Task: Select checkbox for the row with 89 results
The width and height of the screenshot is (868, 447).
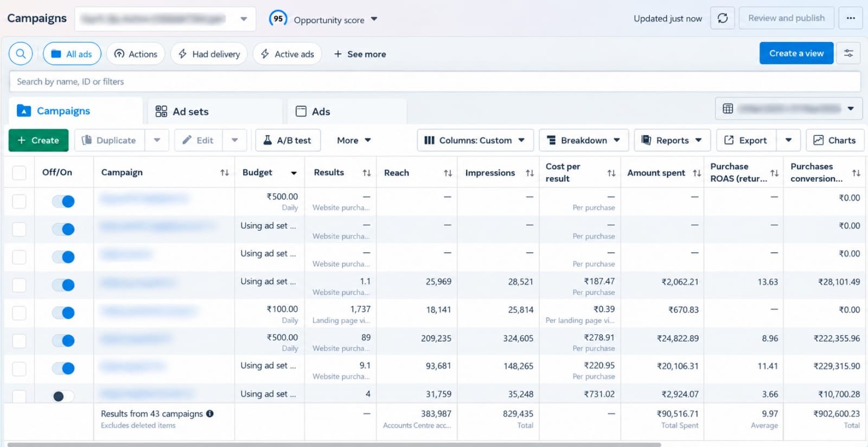Action: pyautogui.click(x=19, y=341)
